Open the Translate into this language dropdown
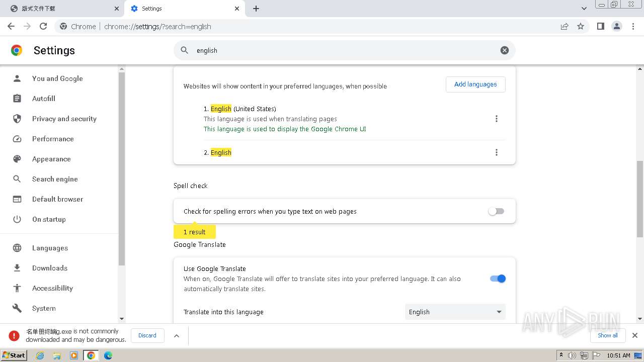 click(455, 312)
